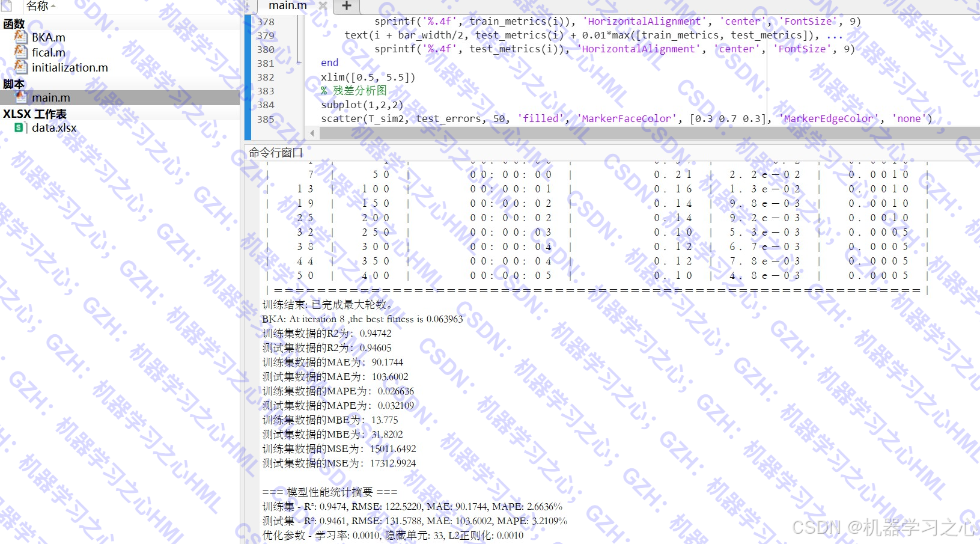Switch to the main.m editor tab

pos(288,5)
